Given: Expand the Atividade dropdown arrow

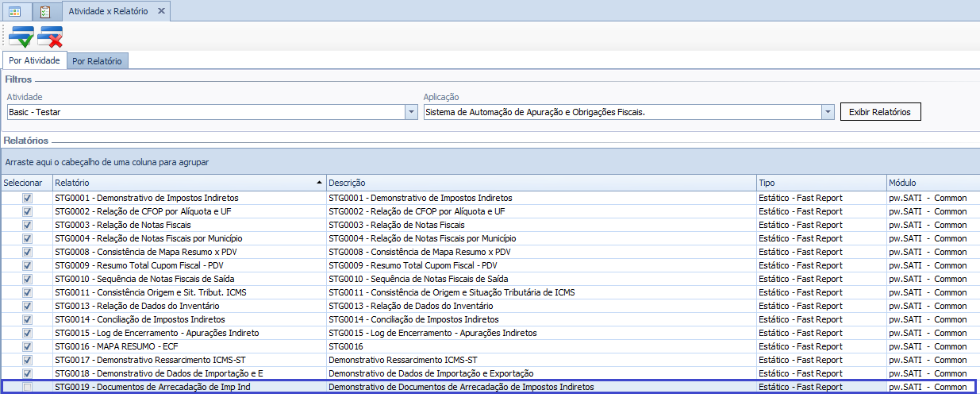Looking at the screenshot, I should click(x=411, y=112).
